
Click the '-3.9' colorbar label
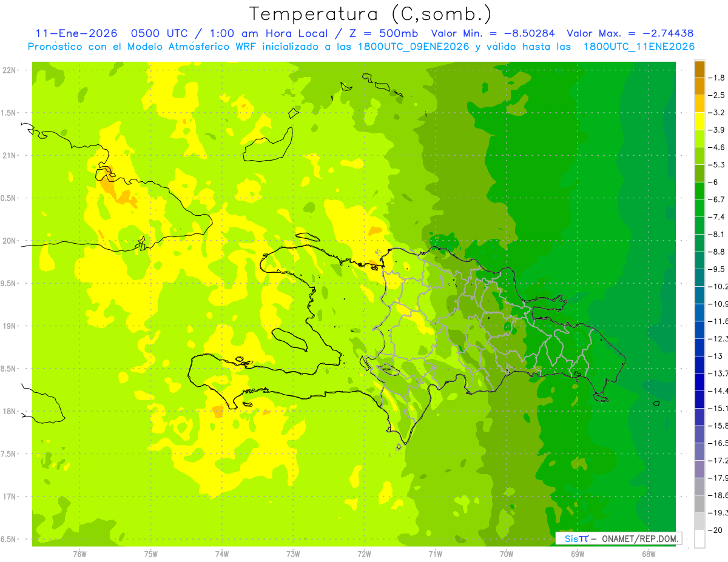[x=718, y=130]
